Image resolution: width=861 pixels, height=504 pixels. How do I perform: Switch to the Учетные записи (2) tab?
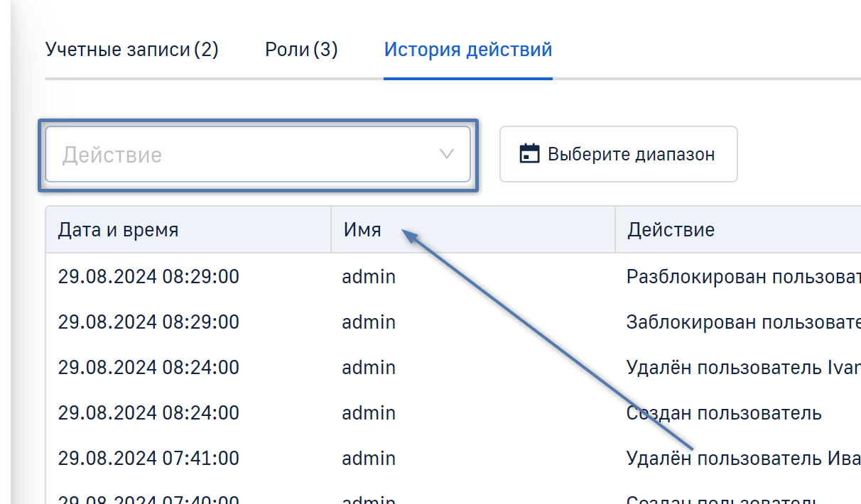131,50
